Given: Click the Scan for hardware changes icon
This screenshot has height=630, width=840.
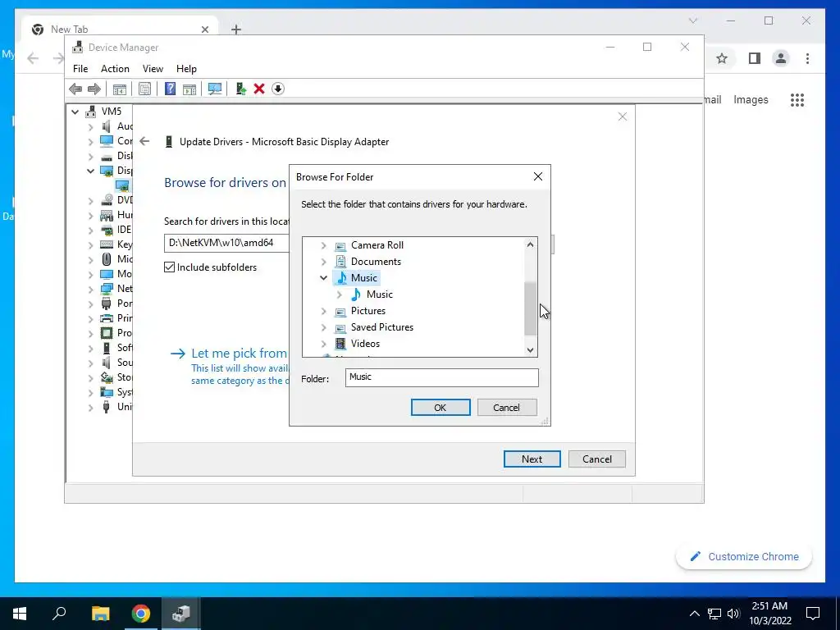Looking at the screenshot, I should (x=215, y=89).
